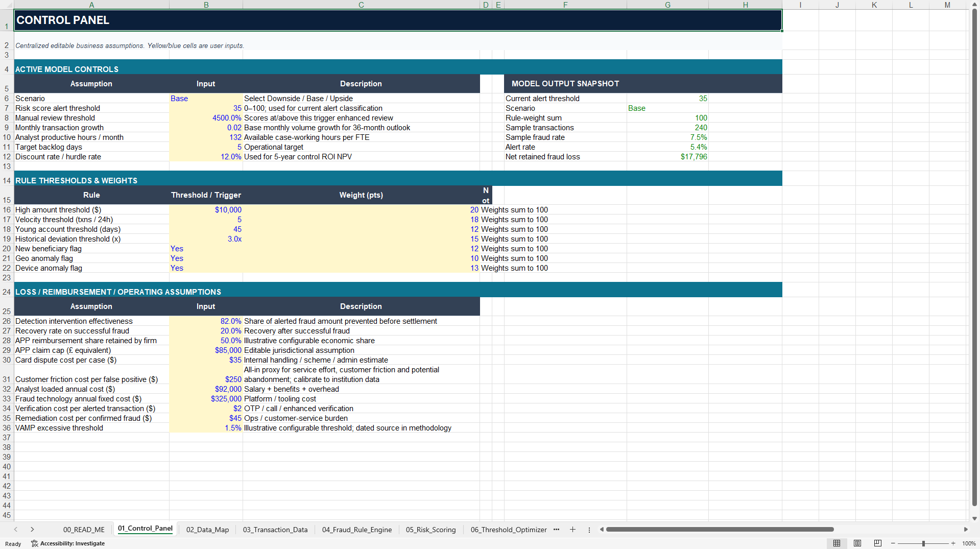Image resolution: width=980 pixels, height=549 pixels.
Task: Select Device anomaly flag 'Yes' cell
Action: [x=206, y=268]
